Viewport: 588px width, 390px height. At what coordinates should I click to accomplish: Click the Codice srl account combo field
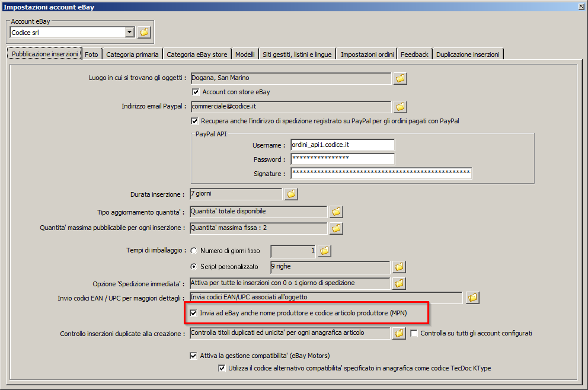click(x=68, y=32)
